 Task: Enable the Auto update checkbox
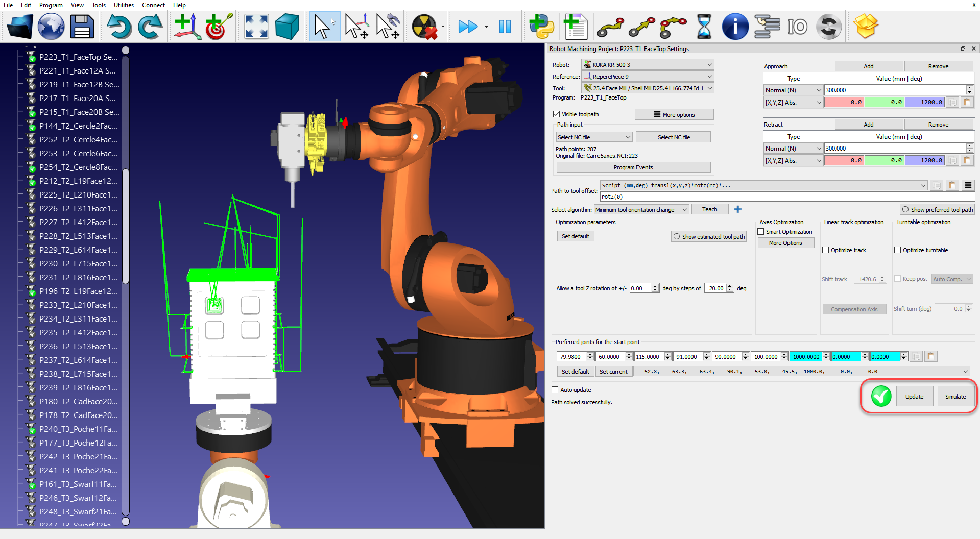click(555, 390)
